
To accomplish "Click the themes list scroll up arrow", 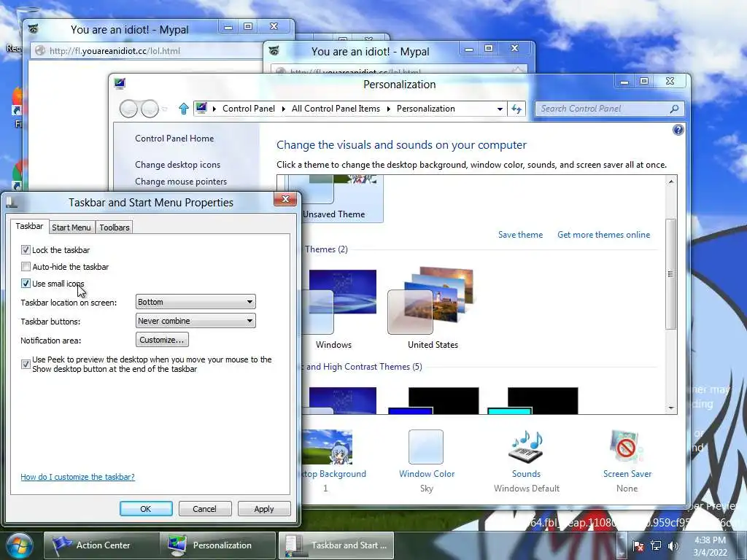I will 671,182.
